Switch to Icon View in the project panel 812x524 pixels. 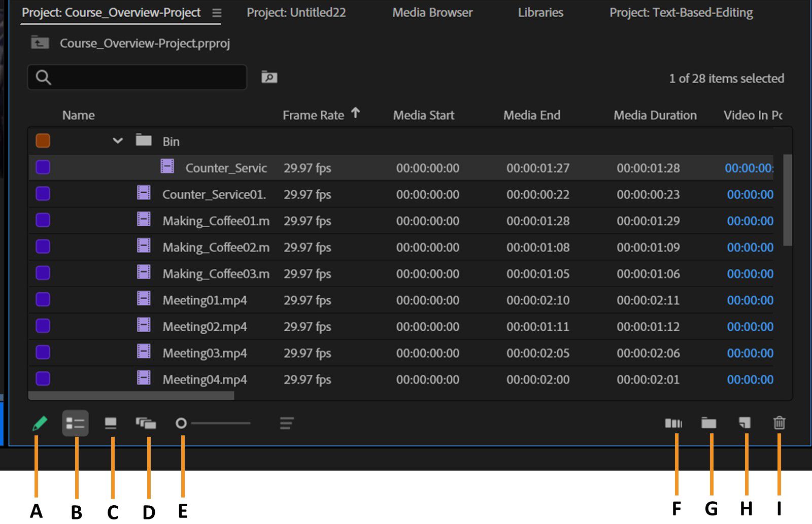pyautogui.click(x=111, y=424)
